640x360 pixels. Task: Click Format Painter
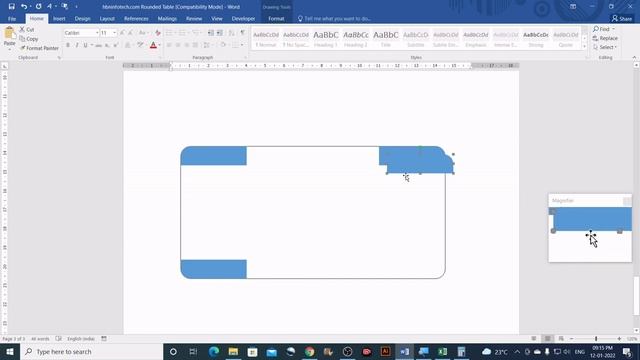click(39, 48)
